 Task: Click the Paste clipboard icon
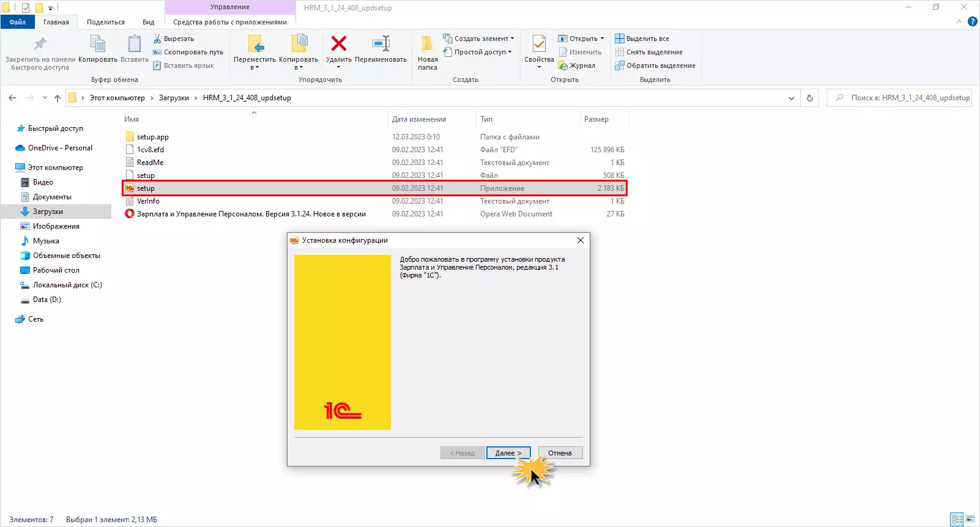135,43
